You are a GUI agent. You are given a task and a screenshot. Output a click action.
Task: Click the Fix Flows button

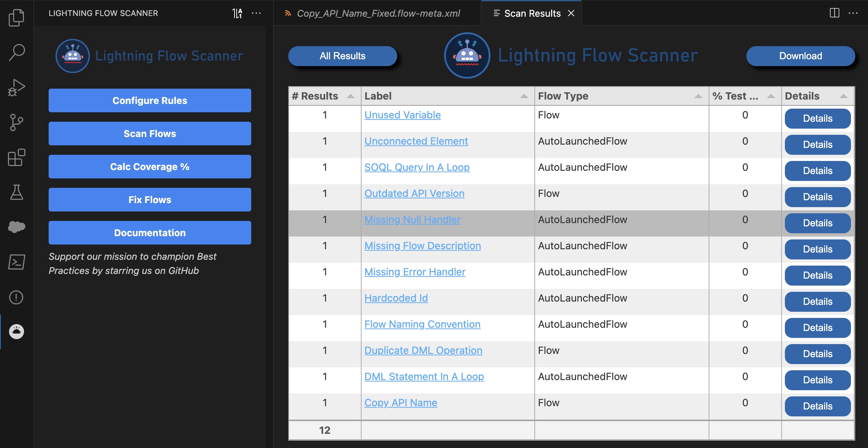150,200
